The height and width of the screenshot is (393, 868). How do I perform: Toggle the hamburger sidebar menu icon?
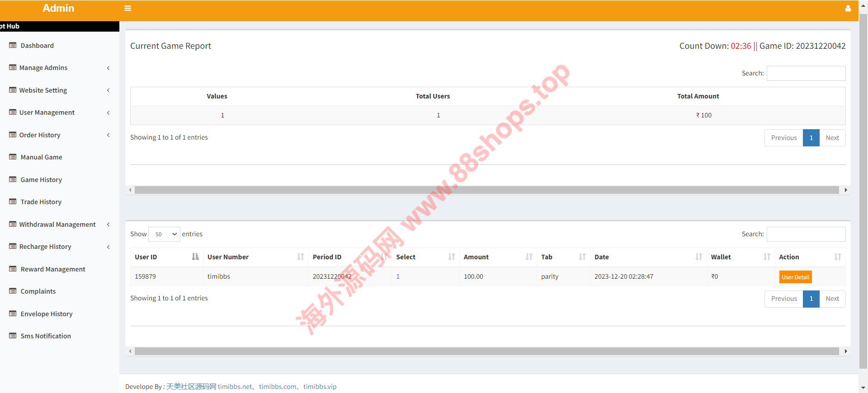click(x=127, y=8)
